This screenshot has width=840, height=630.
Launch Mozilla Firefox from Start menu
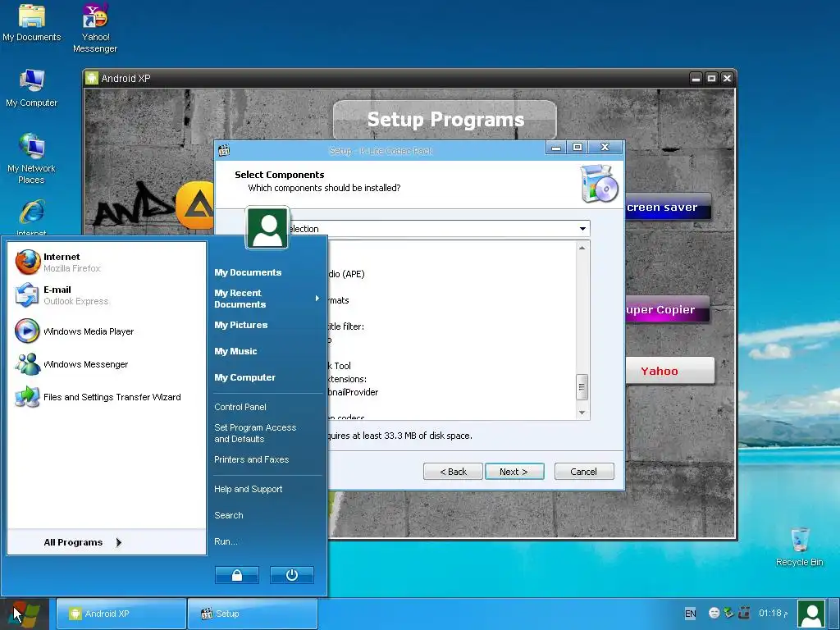[x=58, y=262]
